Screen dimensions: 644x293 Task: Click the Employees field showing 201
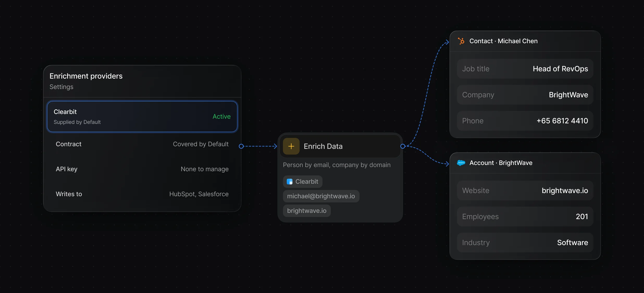pyautogui.click(x=525, y=216)
